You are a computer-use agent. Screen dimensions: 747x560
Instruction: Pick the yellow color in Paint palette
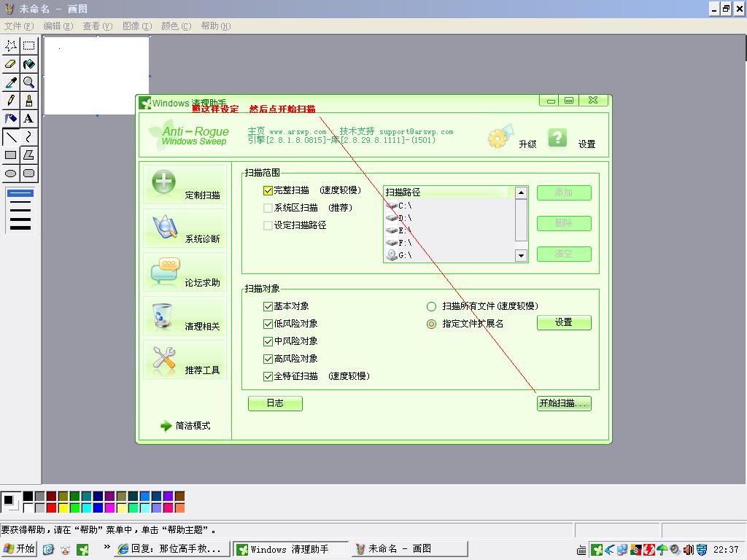coord(63,508)
